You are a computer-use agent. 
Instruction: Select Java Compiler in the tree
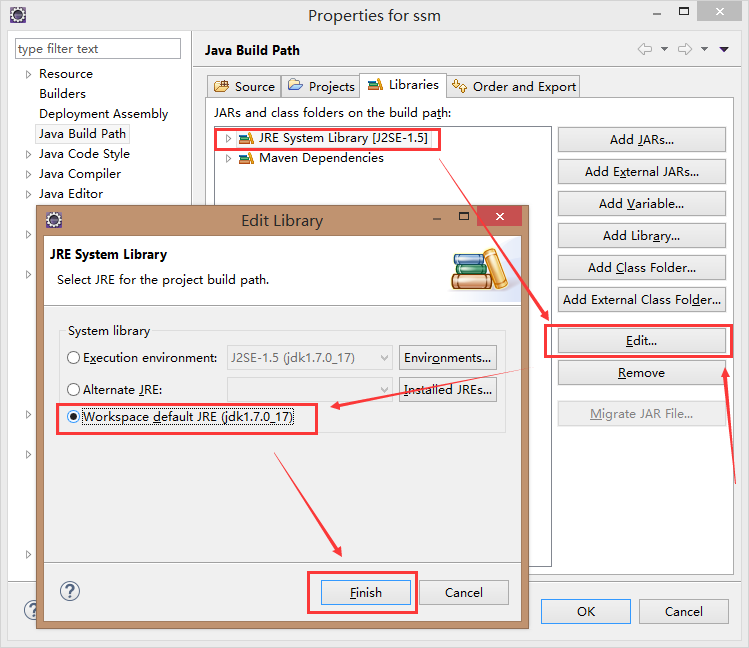tap(80, 174)
